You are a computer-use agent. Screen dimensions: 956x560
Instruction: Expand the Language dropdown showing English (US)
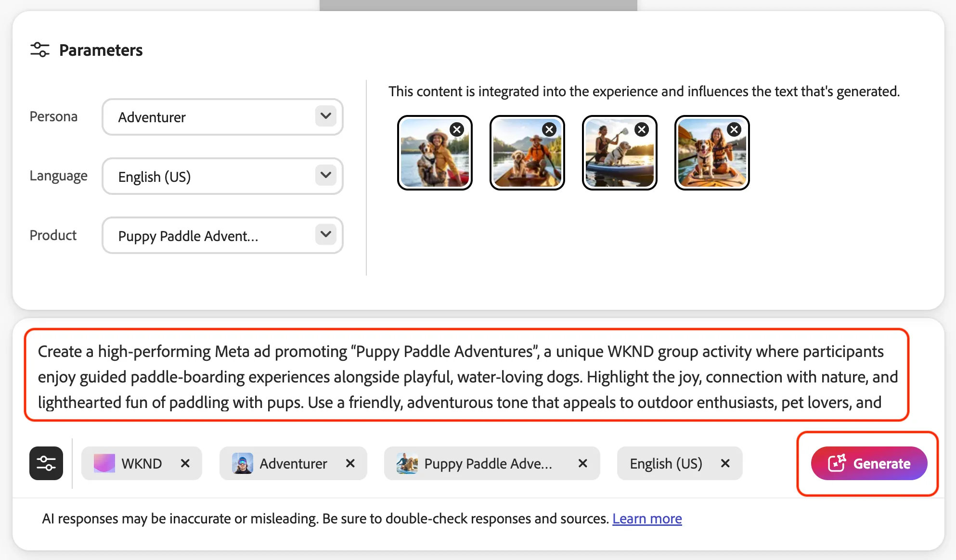[222, 176]
